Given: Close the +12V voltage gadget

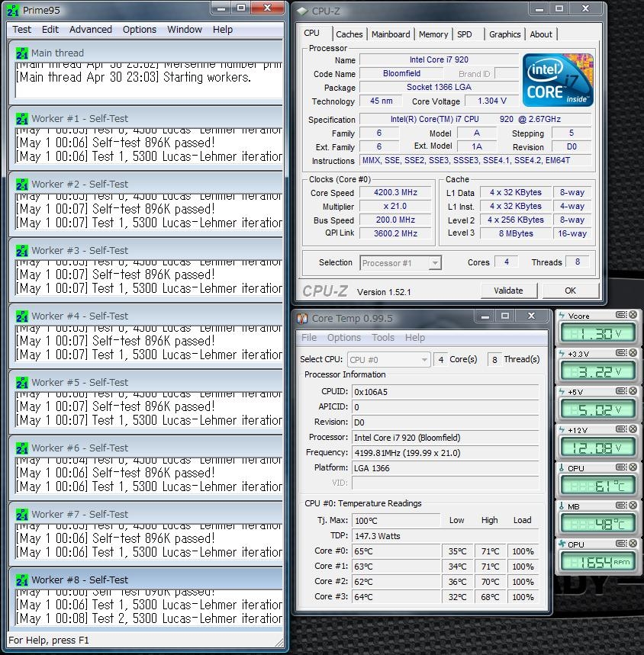Looking at the screenshot, I should (633, 430).
